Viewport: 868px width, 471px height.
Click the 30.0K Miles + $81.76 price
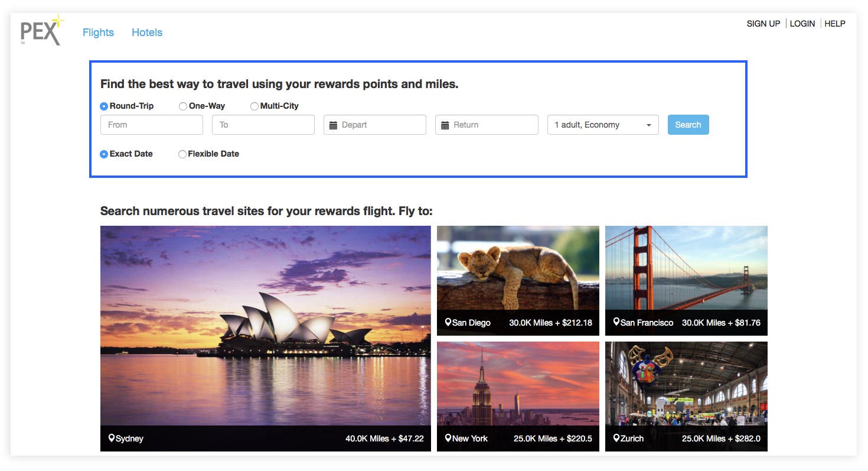721,323
